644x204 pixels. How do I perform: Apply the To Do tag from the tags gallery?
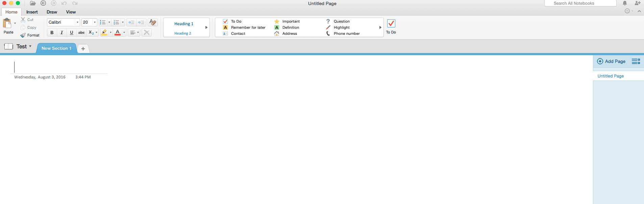pyautogui.click(x=232, y=21)
